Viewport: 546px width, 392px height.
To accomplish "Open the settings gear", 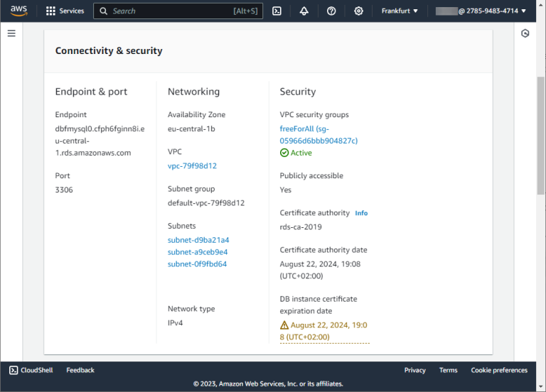I will point(358,11).
